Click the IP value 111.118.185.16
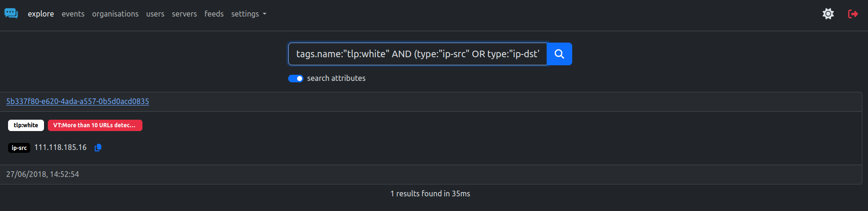Screen dimensions: 868x211 click(61, 148)
